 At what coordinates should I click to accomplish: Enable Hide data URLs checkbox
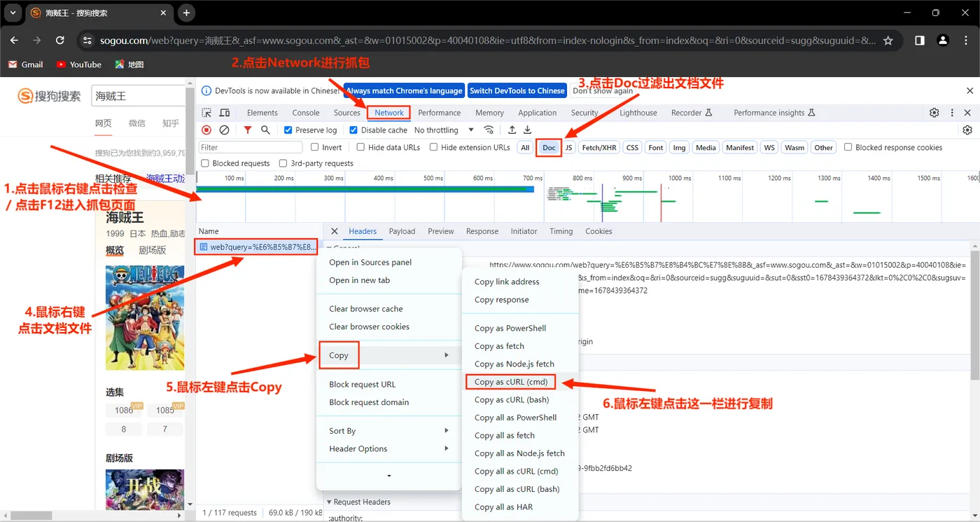(x=360, y=147)
